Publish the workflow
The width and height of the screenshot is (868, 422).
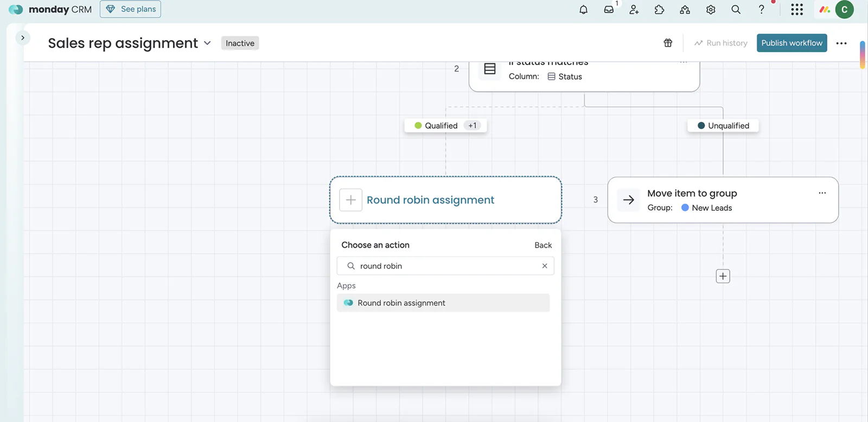(x=792, y=43)
